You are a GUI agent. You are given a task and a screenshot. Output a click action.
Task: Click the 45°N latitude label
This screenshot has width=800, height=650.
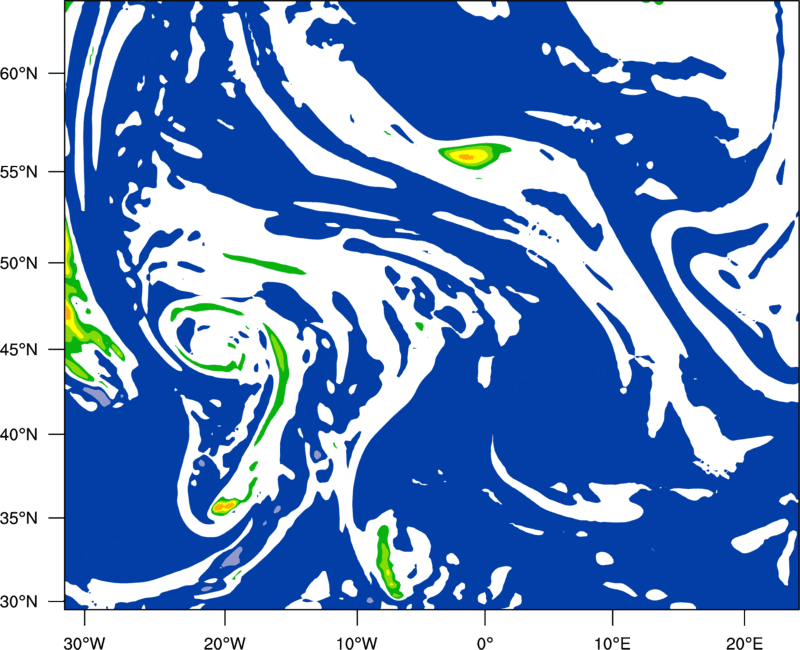[19, 349]
